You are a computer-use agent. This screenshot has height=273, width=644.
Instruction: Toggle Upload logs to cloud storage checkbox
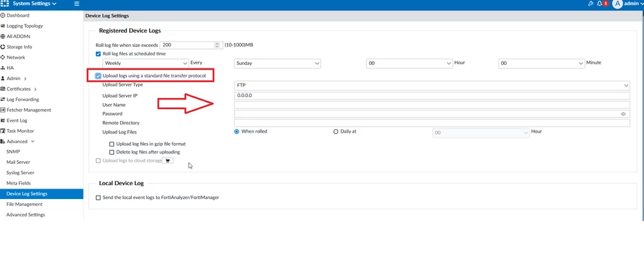point(98,161)
